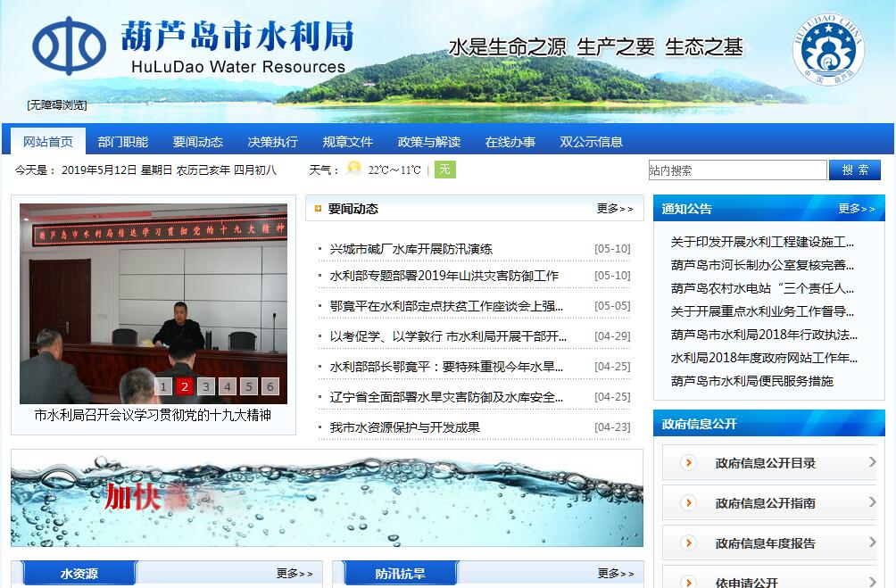Click the sunny weather icon
This screenshot has width=896, height=588.
[x=354, y=169]
